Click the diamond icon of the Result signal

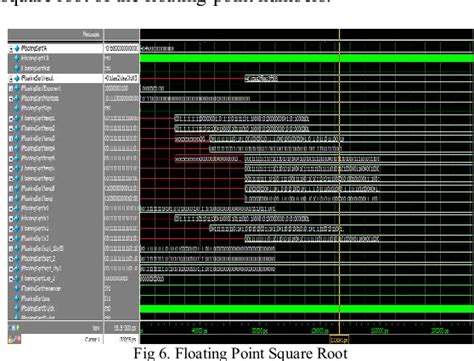pyautogui.click(x=17, y=79)
